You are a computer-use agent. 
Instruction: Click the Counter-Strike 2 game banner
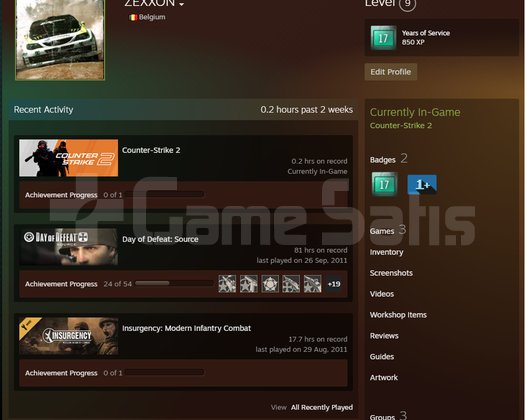69,158
